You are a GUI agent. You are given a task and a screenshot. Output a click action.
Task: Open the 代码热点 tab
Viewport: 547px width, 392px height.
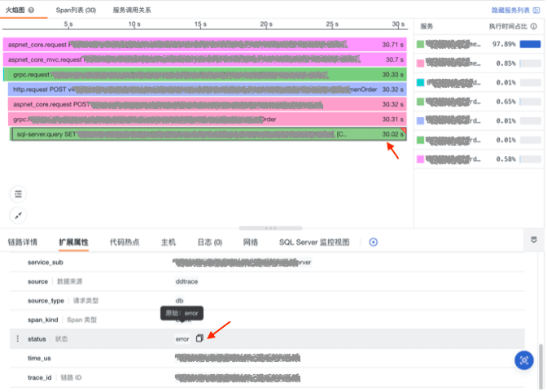click(x=125, y=242)
